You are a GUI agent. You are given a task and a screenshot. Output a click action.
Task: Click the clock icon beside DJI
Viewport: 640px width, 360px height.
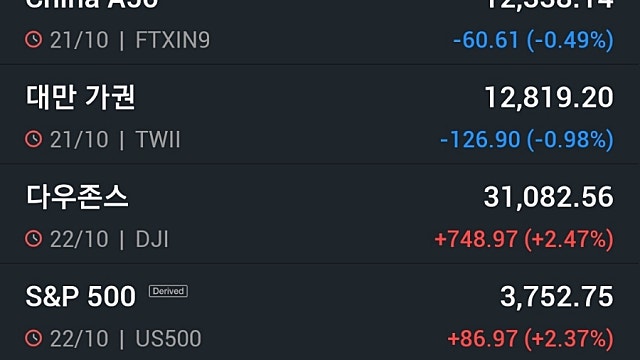[33, 239]
